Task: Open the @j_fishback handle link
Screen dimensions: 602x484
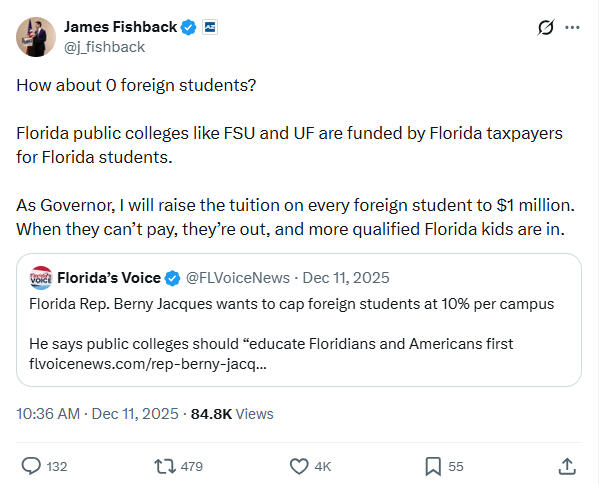Action: [103, 46]
